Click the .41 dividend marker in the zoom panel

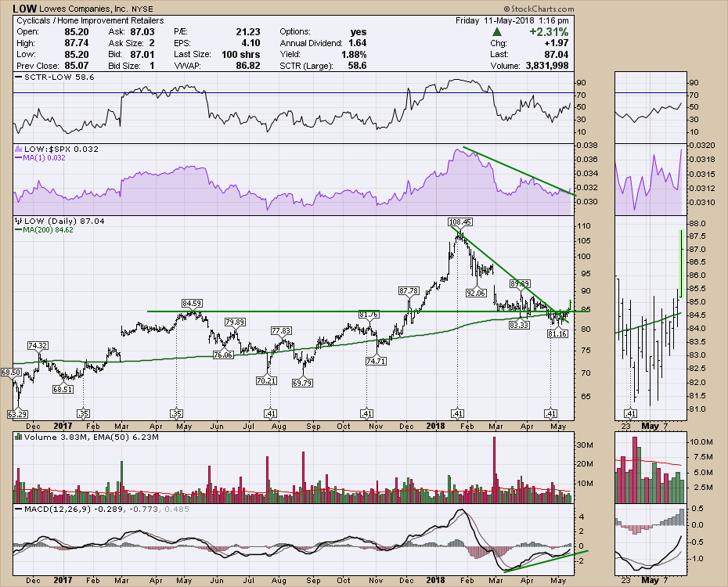tap(630, 413)
